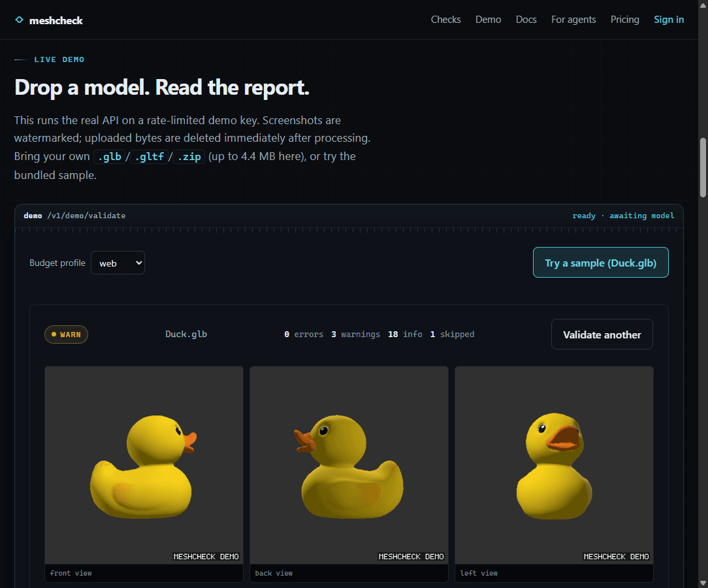Open the back view duck screenshot

click(349, 465)
